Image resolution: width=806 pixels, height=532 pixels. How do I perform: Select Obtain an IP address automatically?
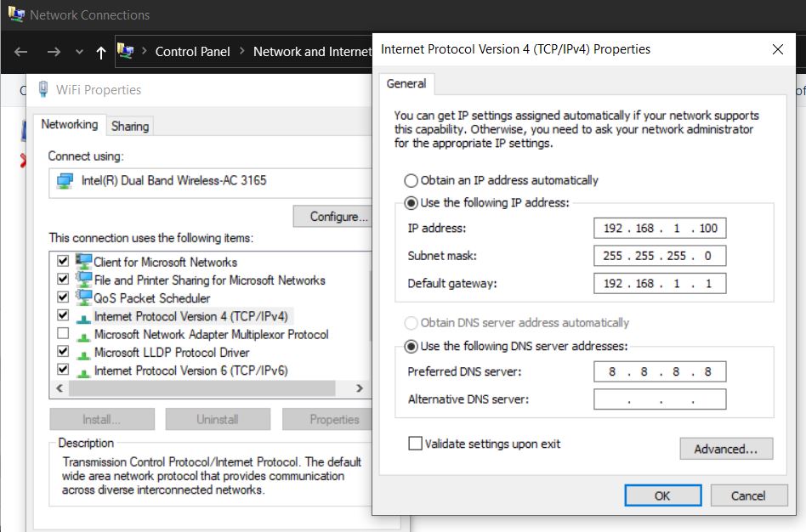pos(411,180)
